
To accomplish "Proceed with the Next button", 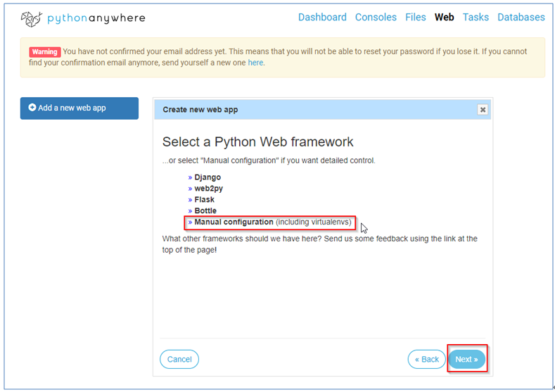I will click(x=466, y=359).
